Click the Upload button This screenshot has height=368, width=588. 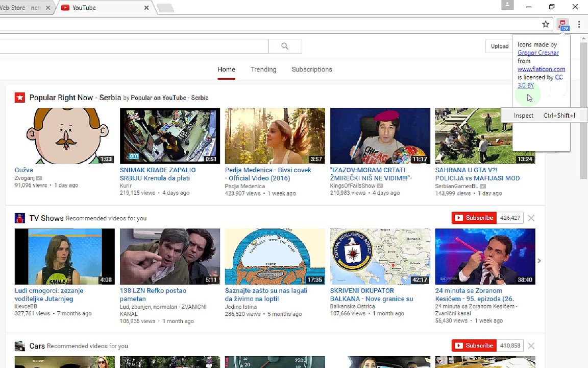tap(499, 46)
